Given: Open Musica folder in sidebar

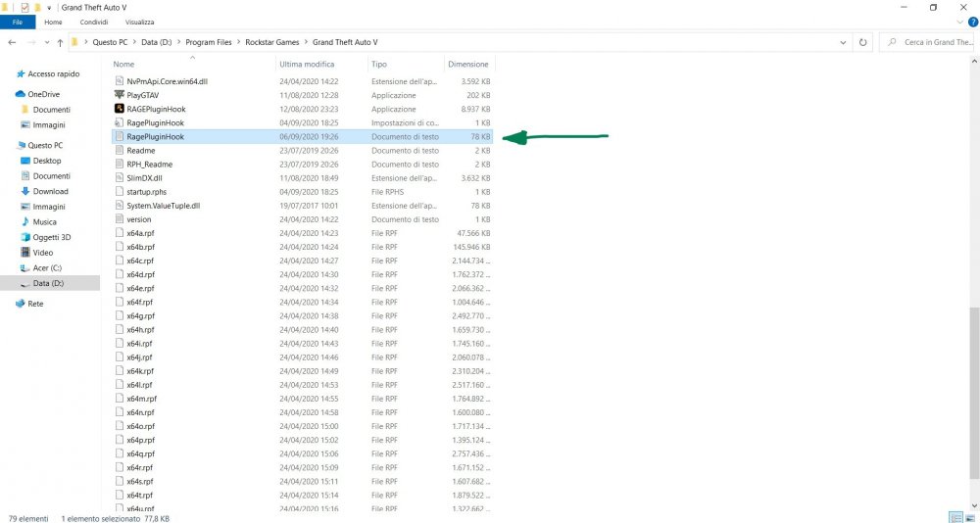Looking at the screenshot, I should click(39, 221).
